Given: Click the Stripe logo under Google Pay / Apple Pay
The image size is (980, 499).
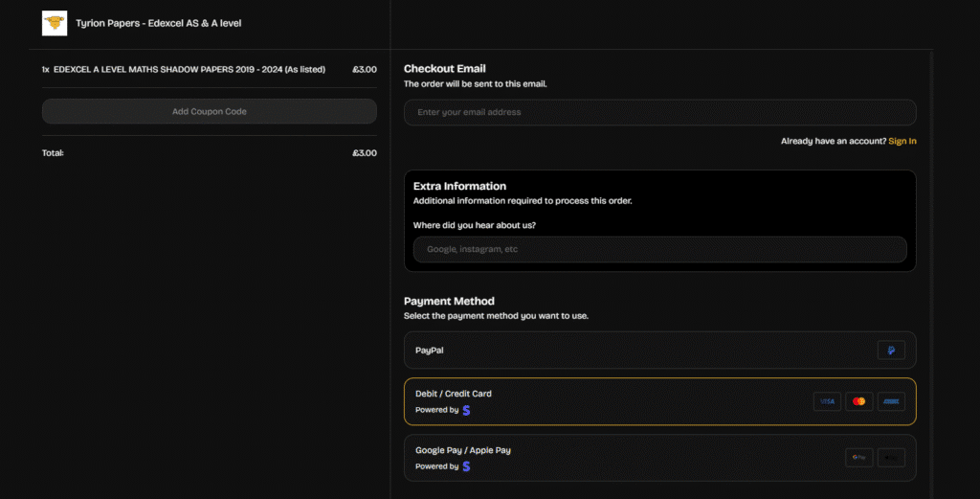Looking at the screenshot, I should click(x=466, y=466).
